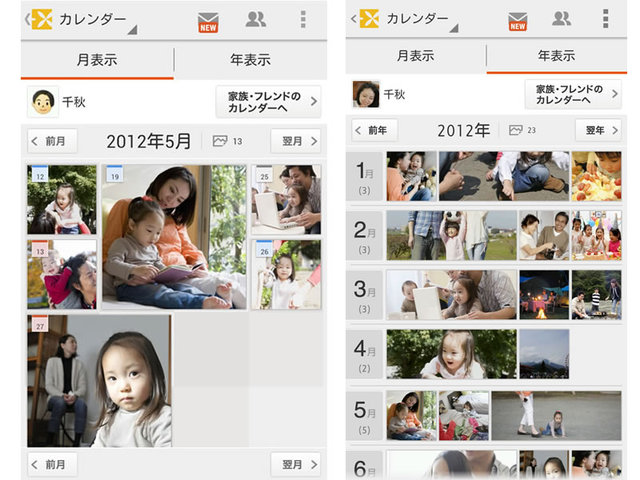
Task: Select the 3月 (3) month label
Action: tap(364, 295)
